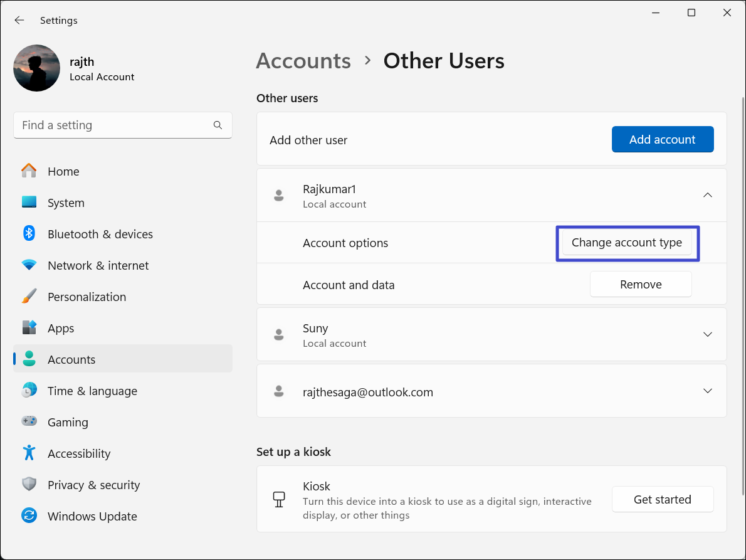The height and width of the screenshot is (560, 746).
Task: Collapse the Rajkumar1 account entry
Action: click(x=707, y=195)
